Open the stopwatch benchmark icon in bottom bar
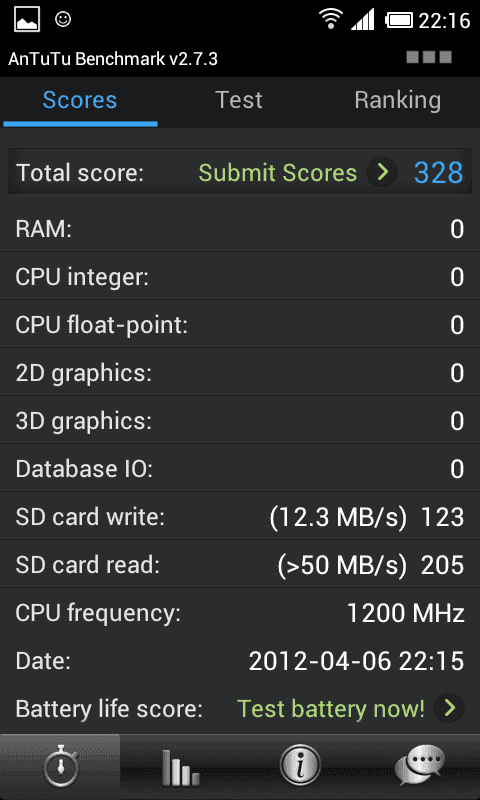Image resolution: width=480 pixels, height=800 pixels. click(60, 767)
